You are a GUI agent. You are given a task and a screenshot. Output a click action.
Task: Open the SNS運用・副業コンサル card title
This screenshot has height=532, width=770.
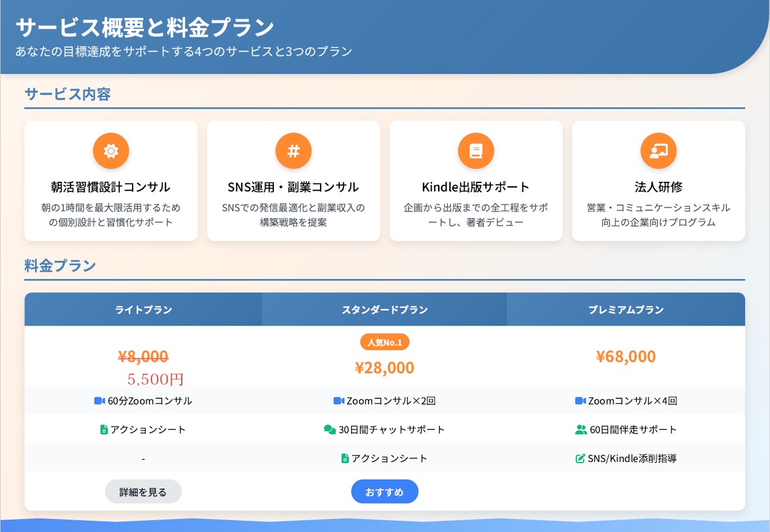[293, 187]
